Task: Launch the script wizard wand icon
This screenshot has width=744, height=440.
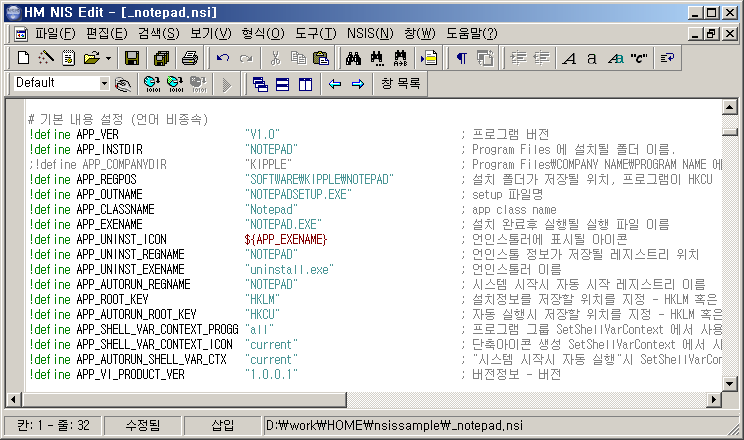Action: [44, 58]
